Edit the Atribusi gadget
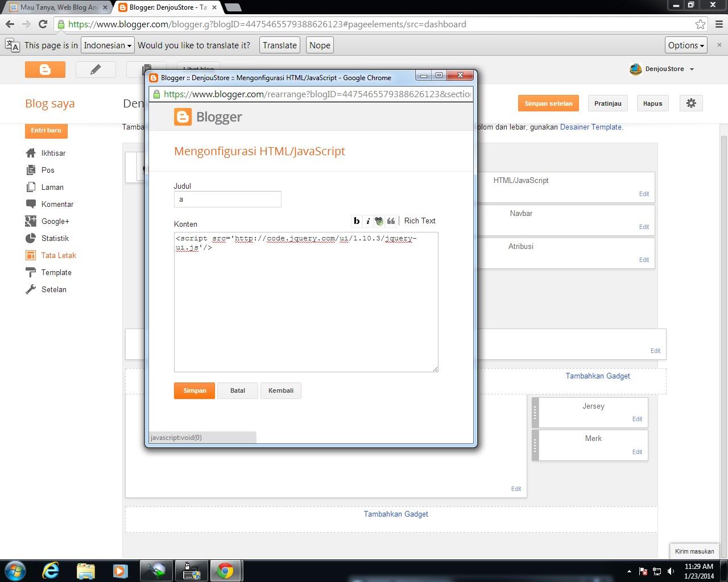 [644, 260]
